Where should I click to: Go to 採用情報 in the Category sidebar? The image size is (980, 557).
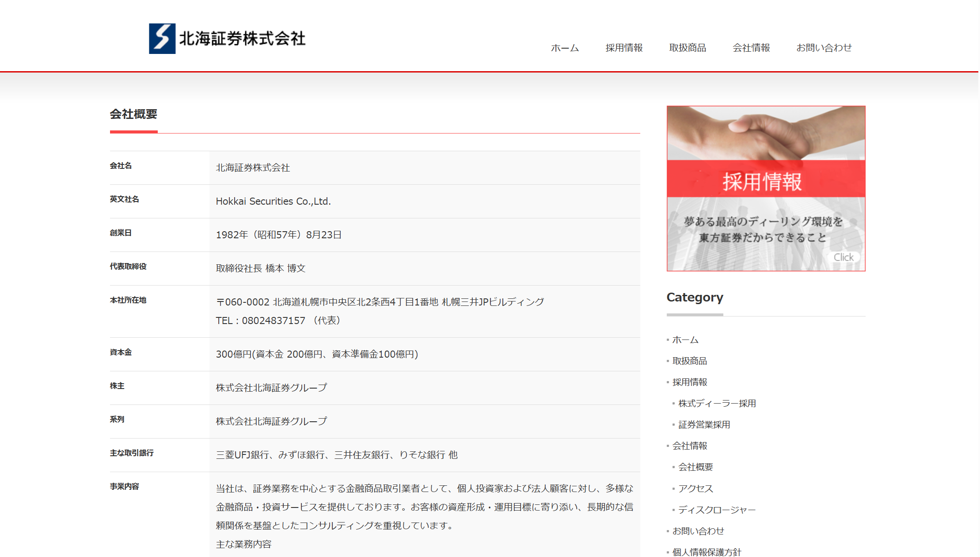pos(690,382)
